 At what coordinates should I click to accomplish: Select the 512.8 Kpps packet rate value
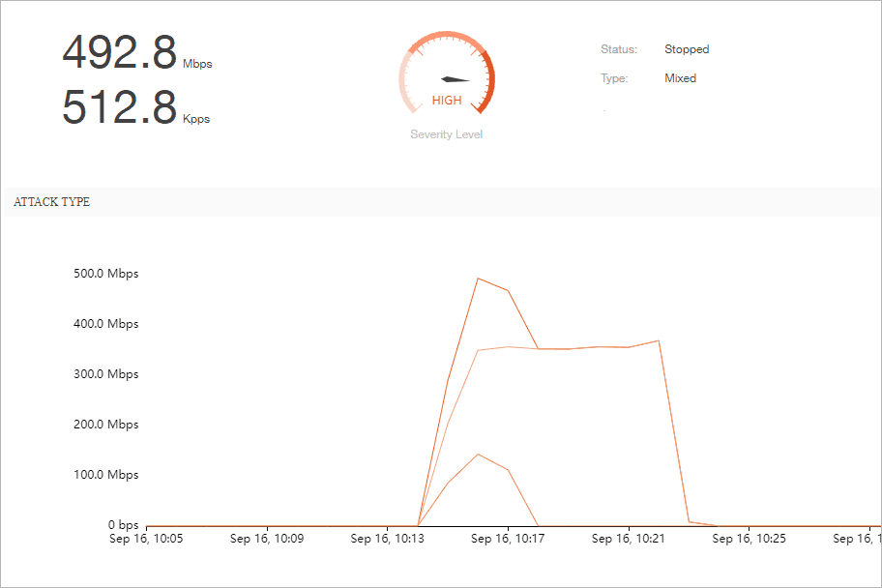[x=120, y=107]
